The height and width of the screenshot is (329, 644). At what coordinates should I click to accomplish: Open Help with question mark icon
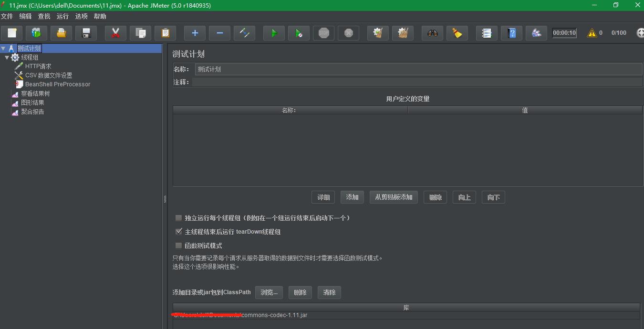(x=511, y=33)
